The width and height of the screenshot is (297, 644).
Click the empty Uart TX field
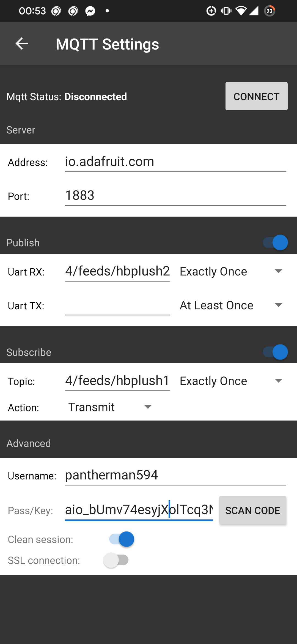coord(117,305)
